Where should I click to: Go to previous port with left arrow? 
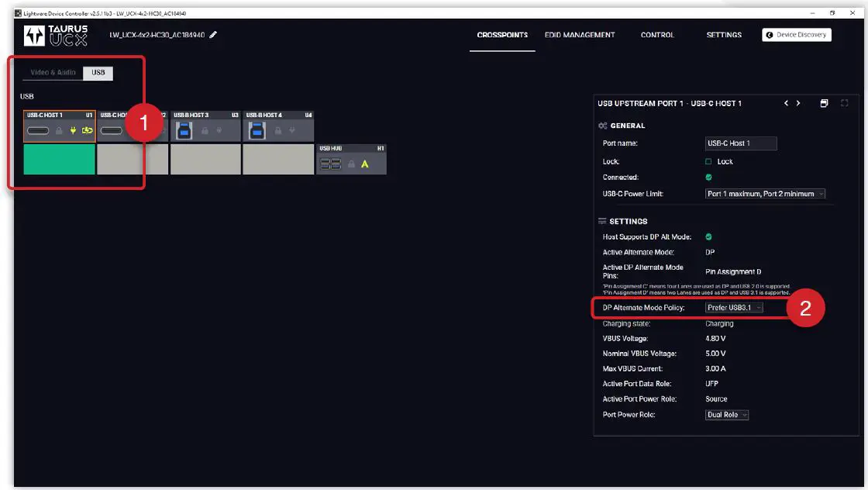coord(786,103)
